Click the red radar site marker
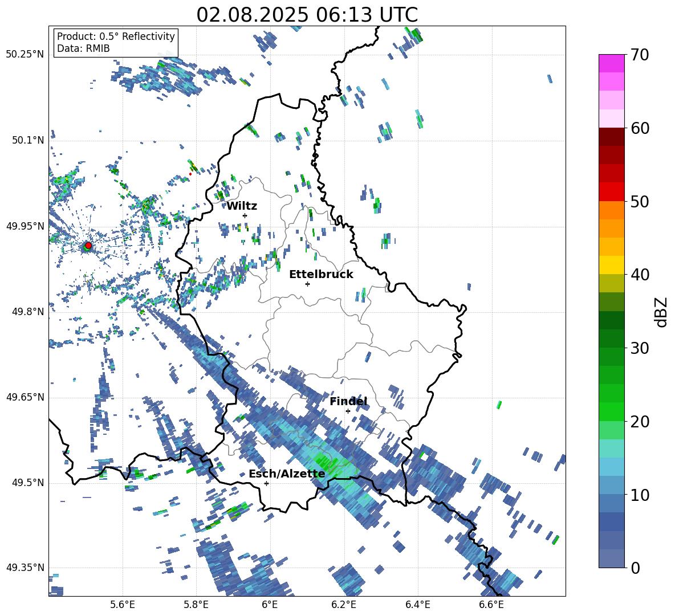The image size is (675, 616). pyautogui.click(x=88, y=246)
